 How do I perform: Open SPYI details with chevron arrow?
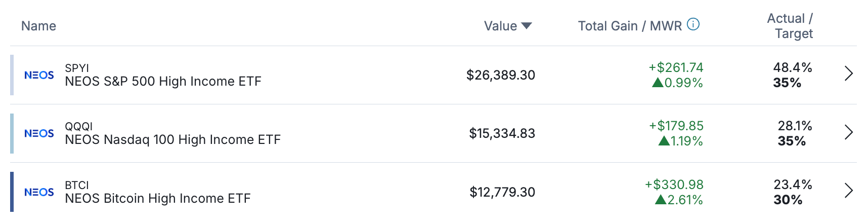click(849, 74)
